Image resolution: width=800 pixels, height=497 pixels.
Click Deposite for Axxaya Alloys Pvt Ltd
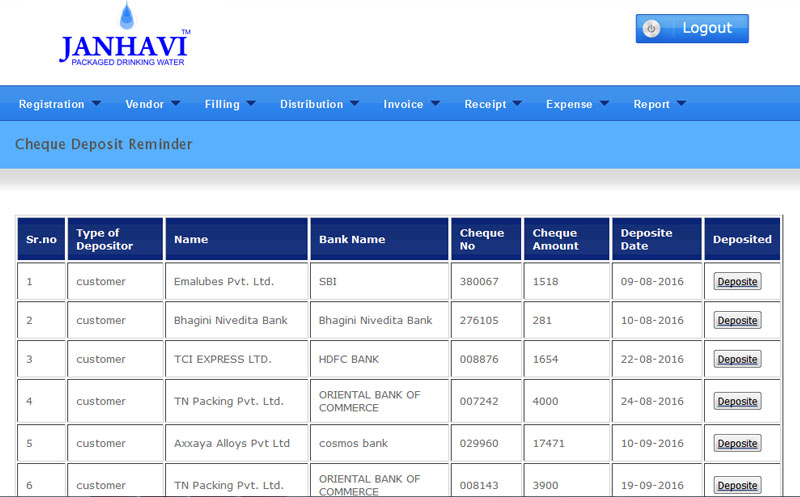[x=737, y=443]
